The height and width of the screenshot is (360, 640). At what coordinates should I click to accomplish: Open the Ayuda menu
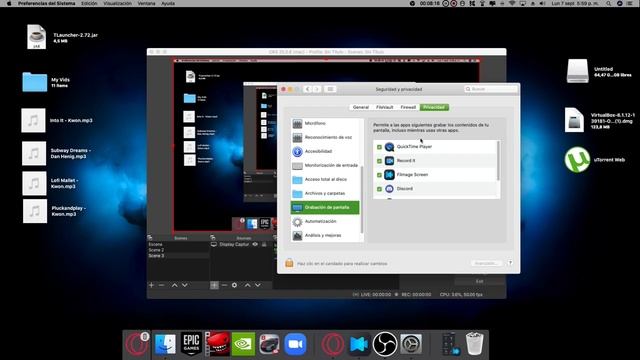[x=168, y=3]
